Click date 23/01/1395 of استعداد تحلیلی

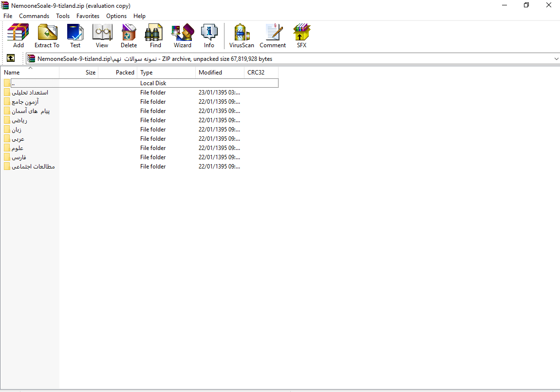[219, 93]
